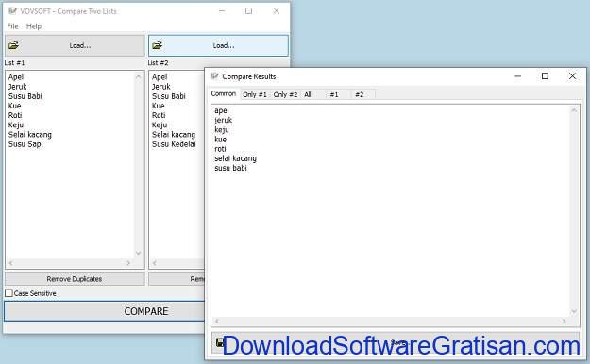This screenshot has height=364, width=590.
Task: Click List #1 horizontal scroll right arrow
Action: [x=128, y=263]
